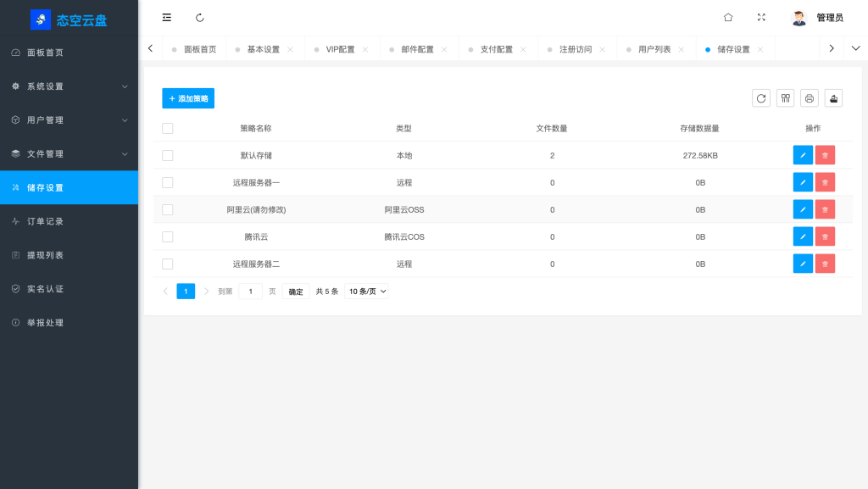Delete the 腾讯云 policy with the trash icon
Image resolution: width=868 pixels, height=489 pixels.
click(824, 236)
